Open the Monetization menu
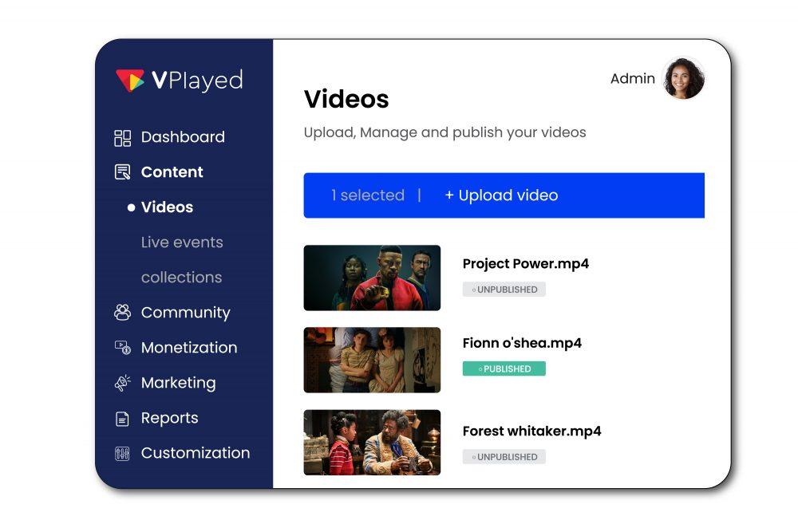Screen dimensions: 798x532 tap(189, 347)
